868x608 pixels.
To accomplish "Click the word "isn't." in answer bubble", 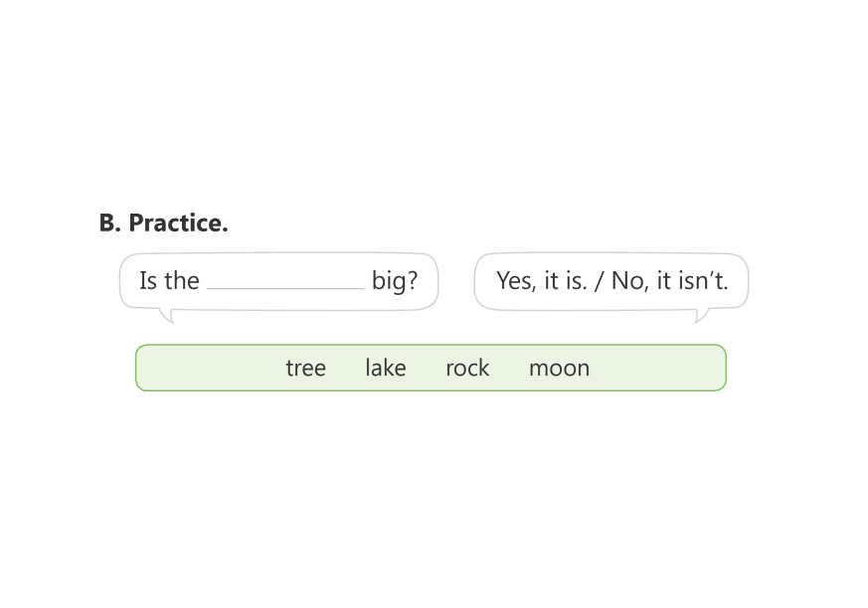I will tap(703, 281).
